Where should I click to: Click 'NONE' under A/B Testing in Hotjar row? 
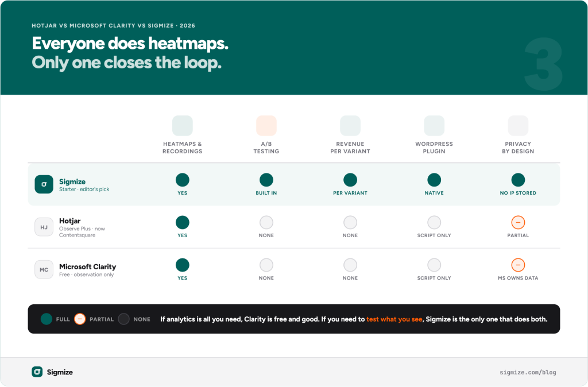click(x=266, y=235)
